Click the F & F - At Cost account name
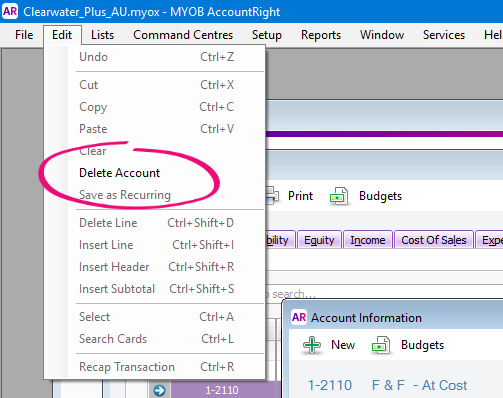Image resolution: width=503 pixels, height=398 pixels. point(419,385)
